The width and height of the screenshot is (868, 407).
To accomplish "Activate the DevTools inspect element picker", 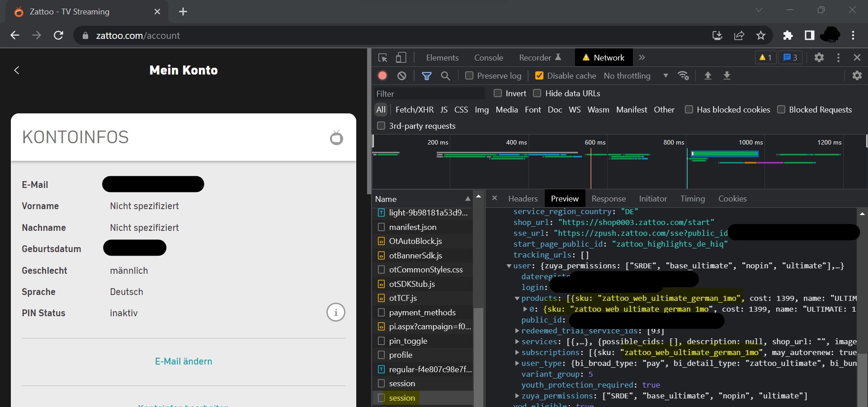I will (383, 57).
